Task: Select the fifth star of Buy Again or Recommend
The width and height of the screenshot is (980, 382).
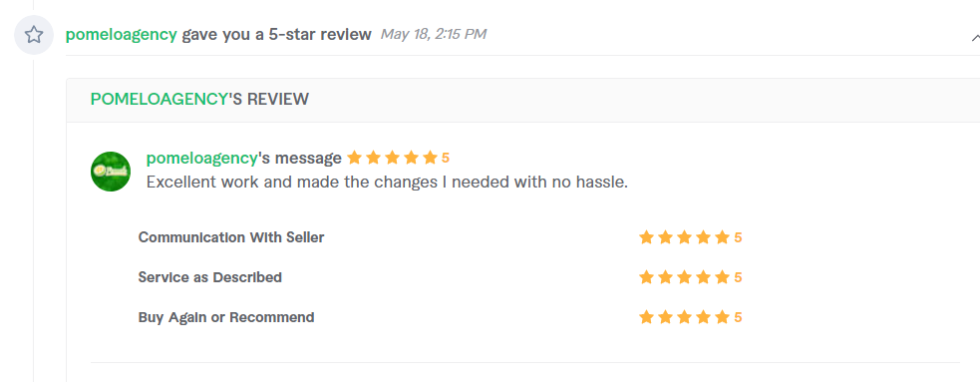Action: pos(722,317)
